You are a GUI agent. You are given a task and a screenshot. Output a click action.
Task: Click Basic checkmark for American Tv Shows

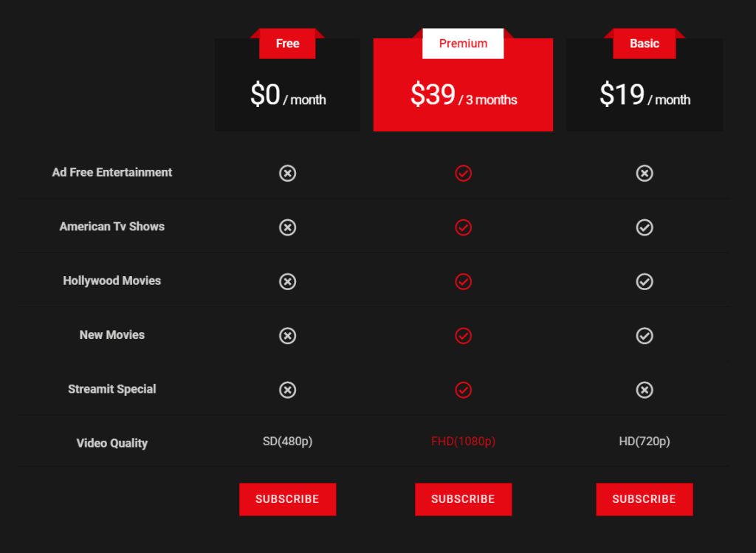(x=645, y=227)
